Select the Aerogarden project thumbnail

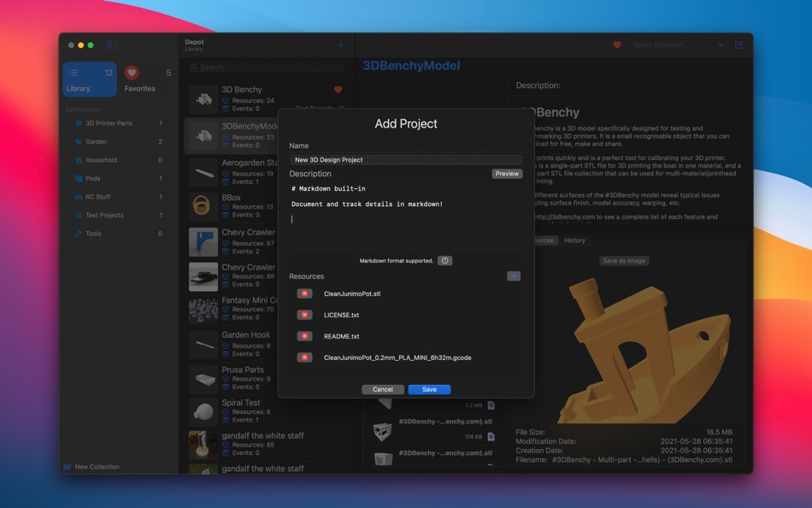203,172
